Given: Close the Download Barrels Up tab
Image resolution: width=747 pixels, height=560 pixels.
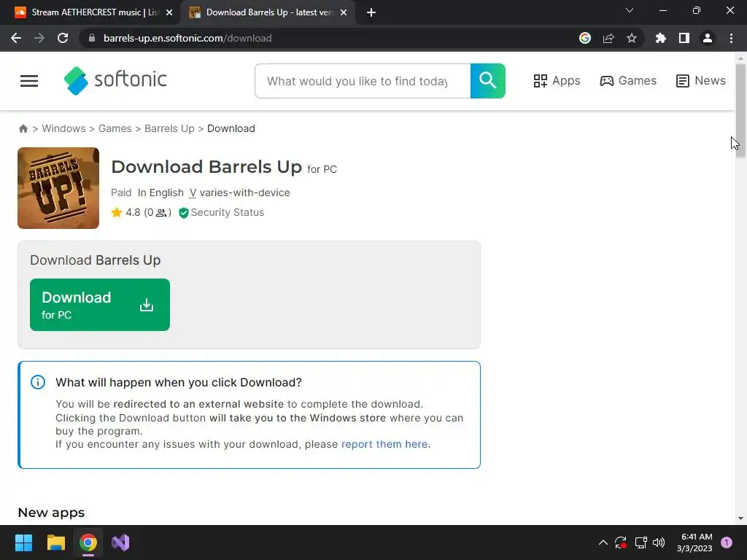Looking at the screenshot, I should (344, 12).
